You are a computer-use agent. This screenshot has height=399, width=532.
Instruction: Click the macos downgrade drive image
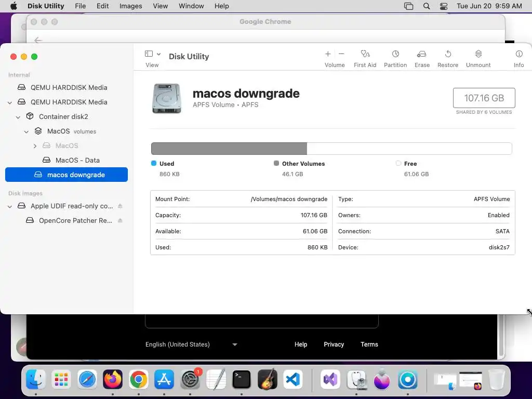[166, 98]
